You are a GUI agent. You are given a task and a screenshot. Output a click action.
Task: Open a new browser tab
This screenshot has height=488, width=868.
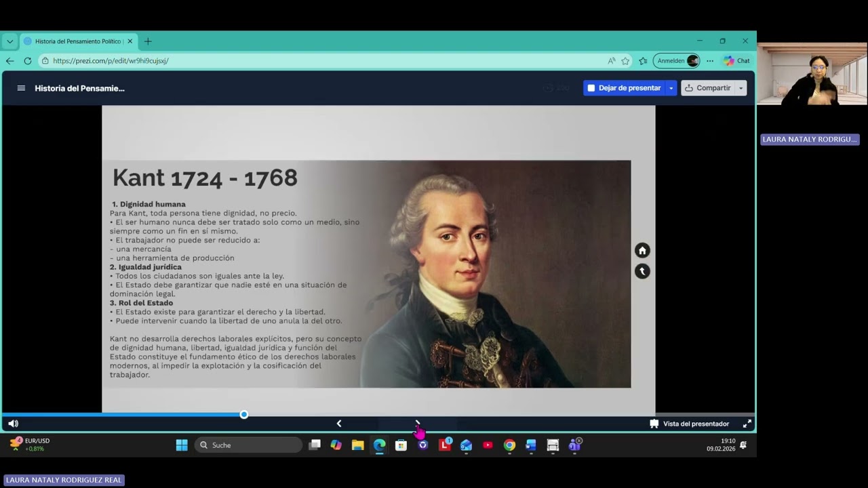148,41
